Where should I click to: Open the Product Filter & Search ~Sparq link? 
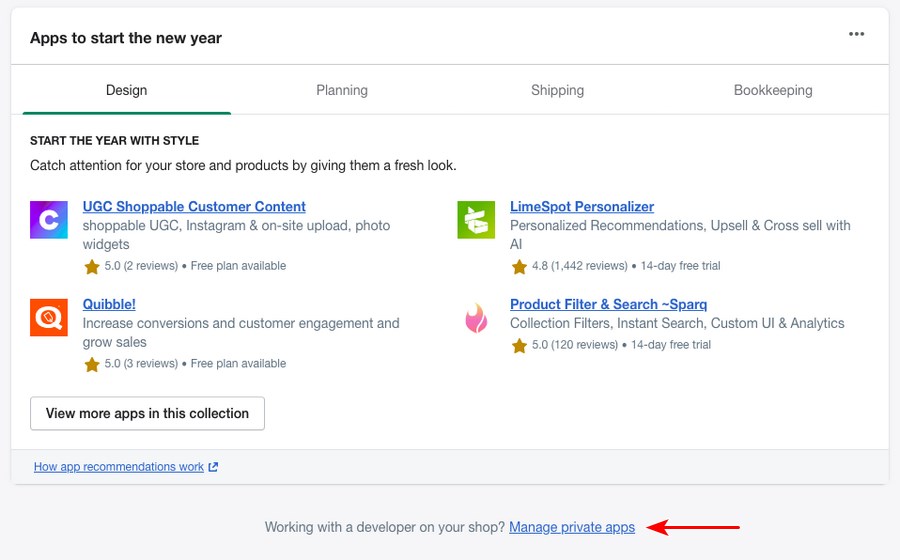pyautogui.click(x=608, y=304)
